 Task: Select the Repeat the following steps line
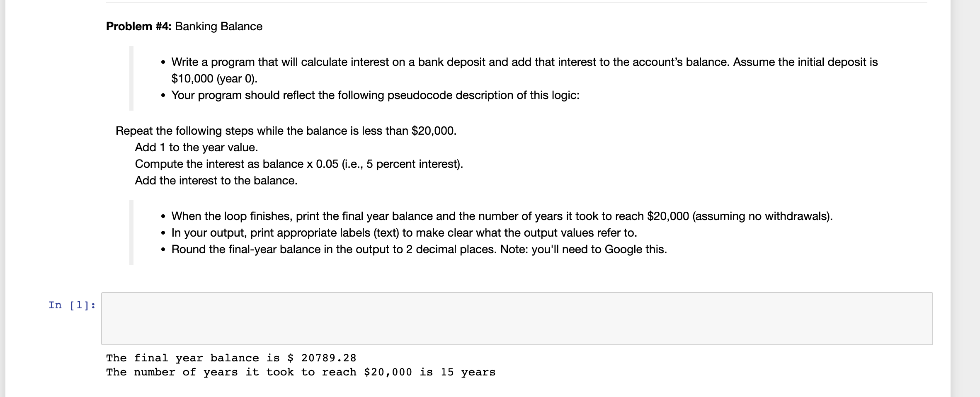click(x=286, y=131)
